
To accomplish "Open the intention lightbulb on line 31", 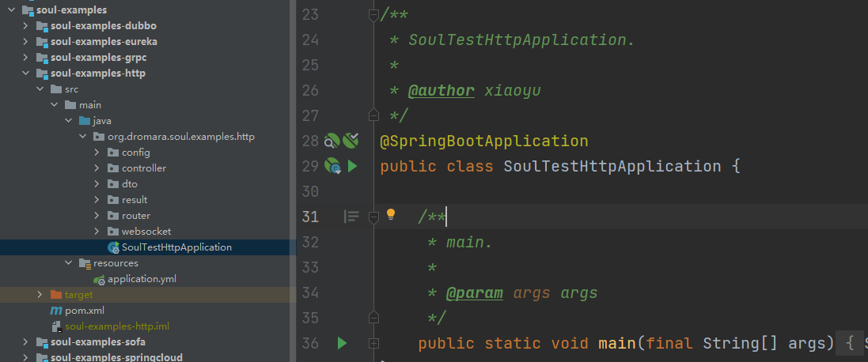I will tap(391, 214).
